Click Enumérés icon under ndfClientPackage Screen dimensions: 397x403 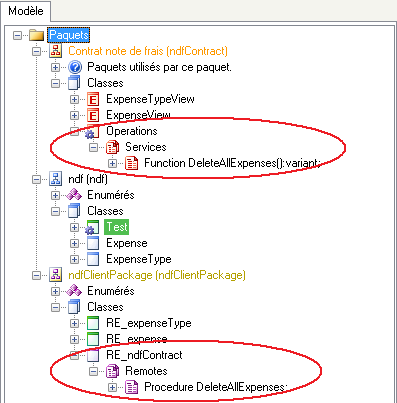click(x=74, y=291)
